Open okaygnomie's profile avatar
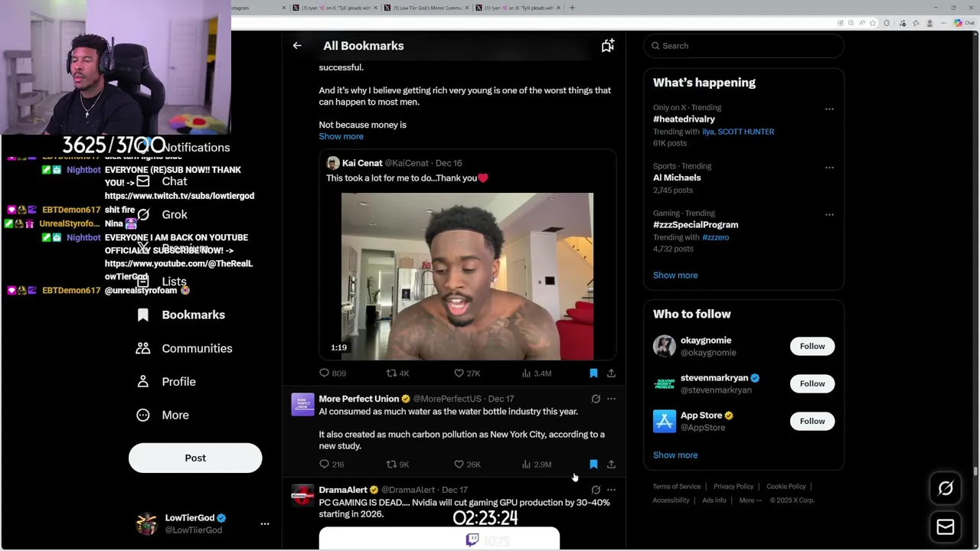Screen dimensions: 980x551 (665, 346)
